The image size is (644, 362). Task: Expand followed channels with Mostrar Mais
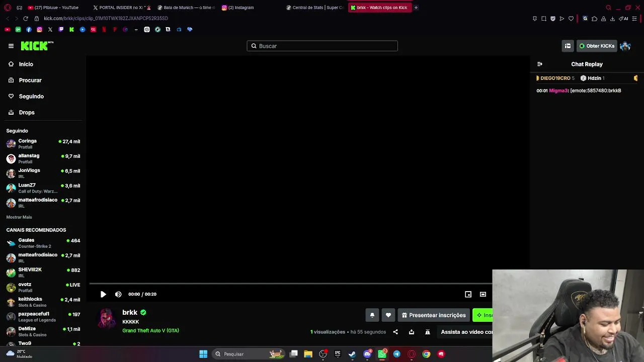click(19, 217)
